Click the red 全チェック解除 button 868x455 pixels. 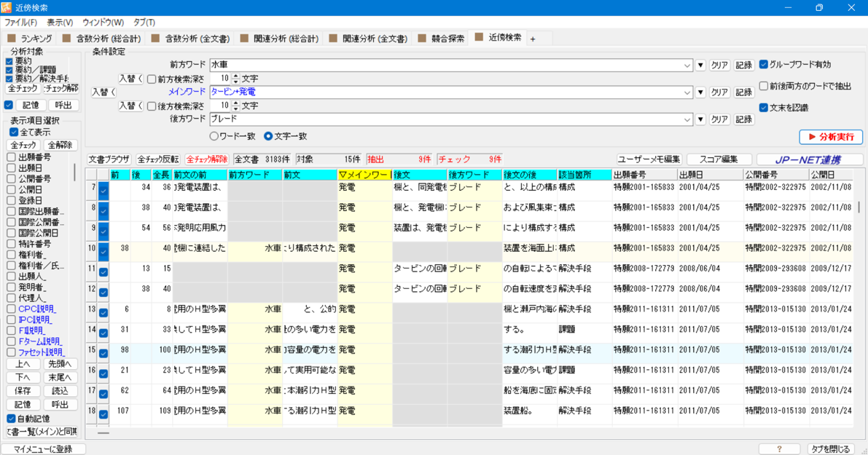(206, 159)
